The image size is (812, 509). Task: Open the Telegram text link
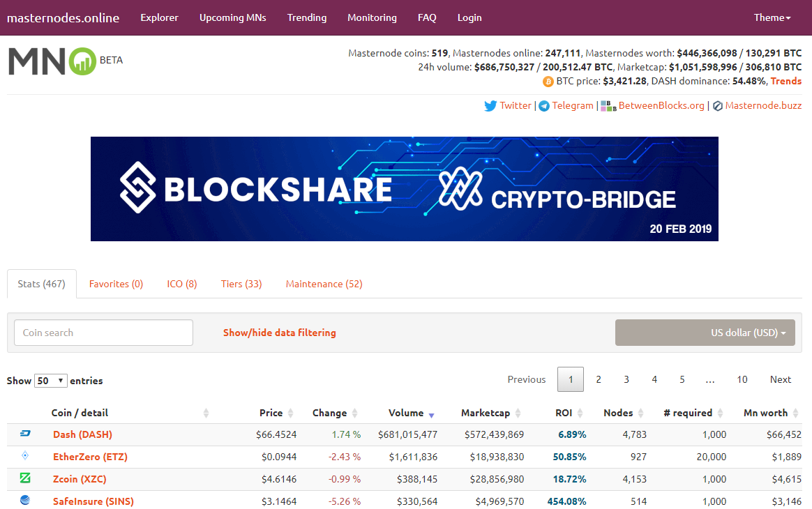click(x=573, y=105)
